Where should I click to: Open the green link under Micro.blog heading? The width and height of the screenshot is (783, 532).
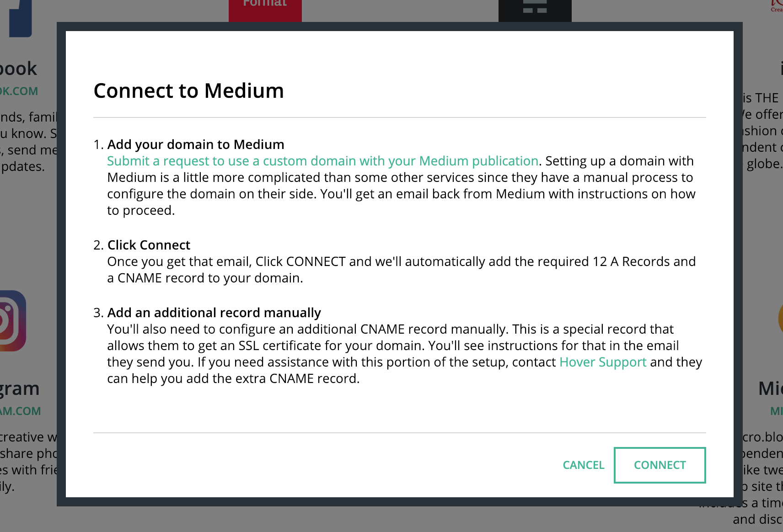point(777,411)
